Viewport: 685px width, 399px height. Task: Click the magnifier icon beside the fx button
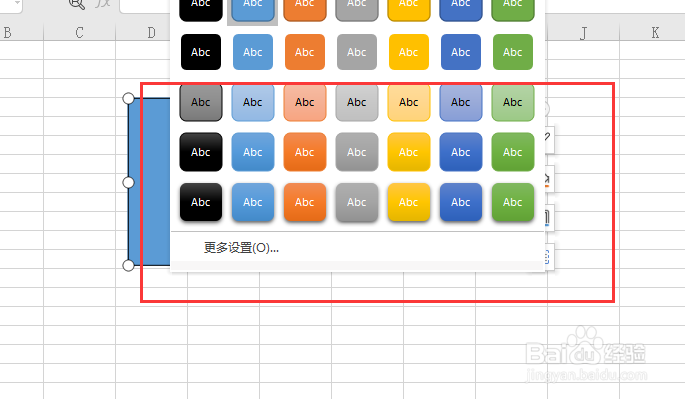coord(77,4)
